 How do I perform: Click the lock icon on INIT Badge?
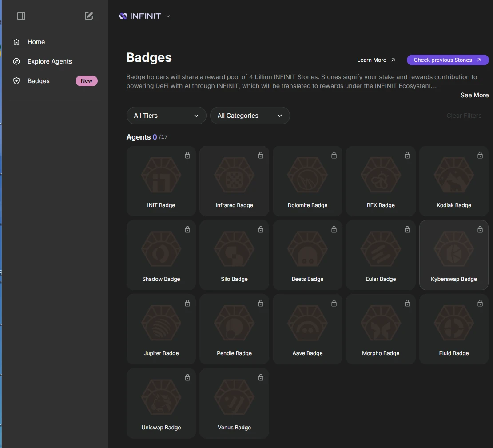click(x=187, y=155)
